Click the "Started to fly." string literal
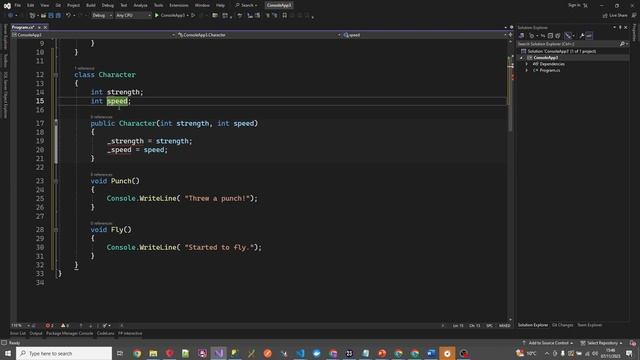The height and width of the screenshot is (360, 640). (x=219, y=247)
